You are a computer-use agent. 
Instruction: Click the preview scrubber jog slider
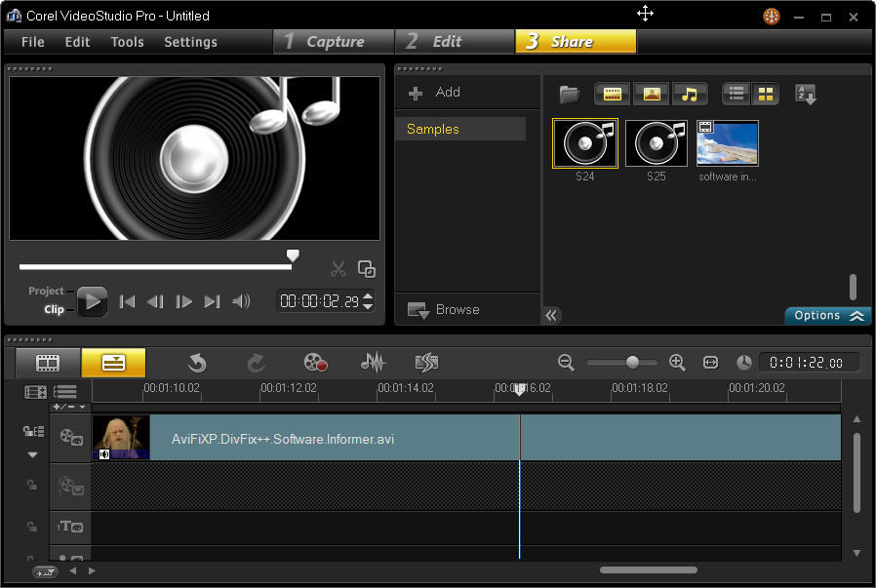293,255
